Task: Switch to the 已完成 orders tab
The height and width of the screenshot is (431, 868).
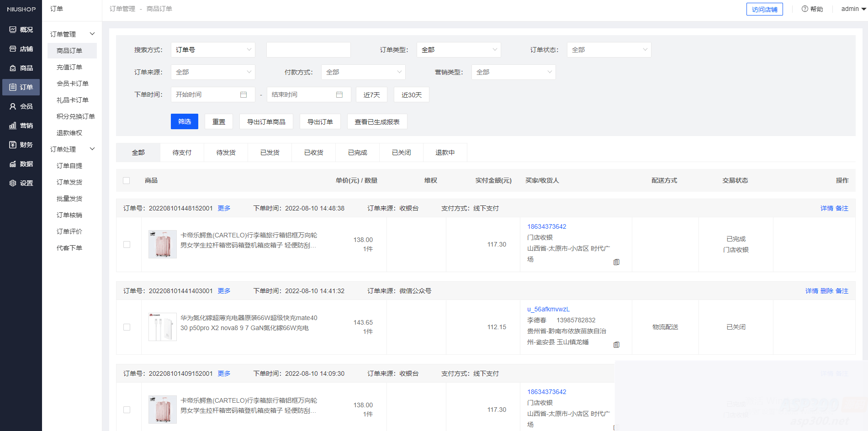Action: [357, 152]
